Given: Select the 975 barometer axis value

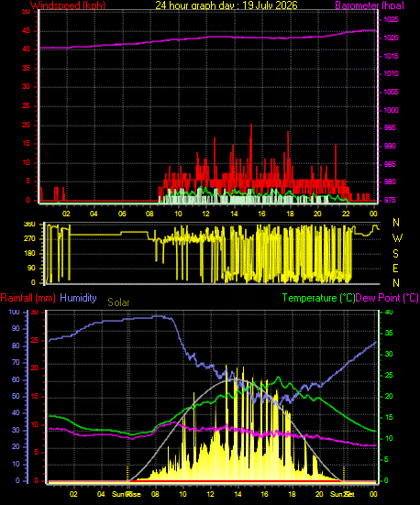Looking at the screenshot, I should click(390, 201).
